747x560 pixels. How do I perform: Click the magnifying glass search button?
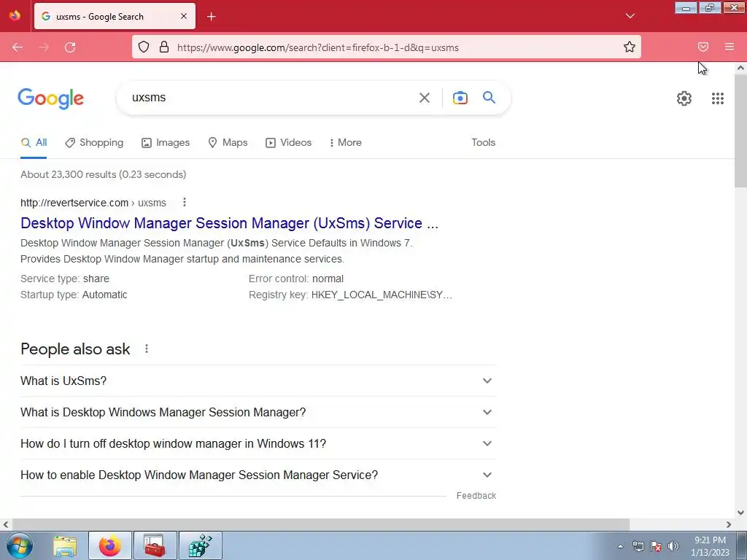point(489,98)
